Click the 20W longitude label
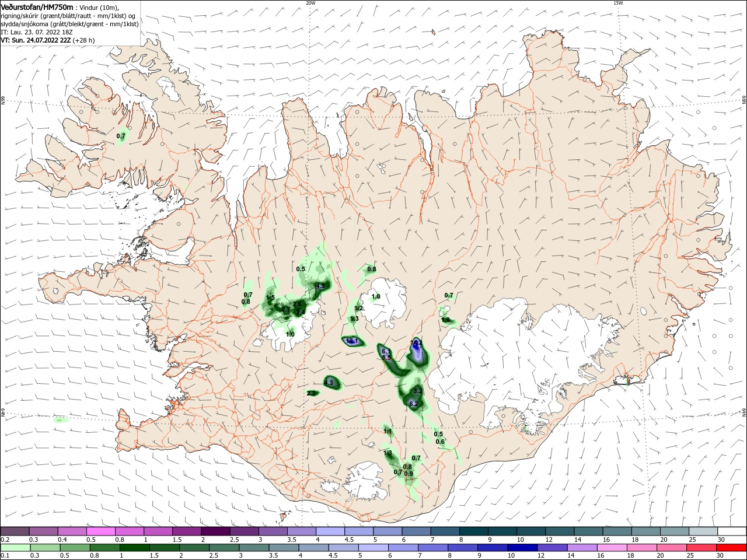 coord(310,3)
